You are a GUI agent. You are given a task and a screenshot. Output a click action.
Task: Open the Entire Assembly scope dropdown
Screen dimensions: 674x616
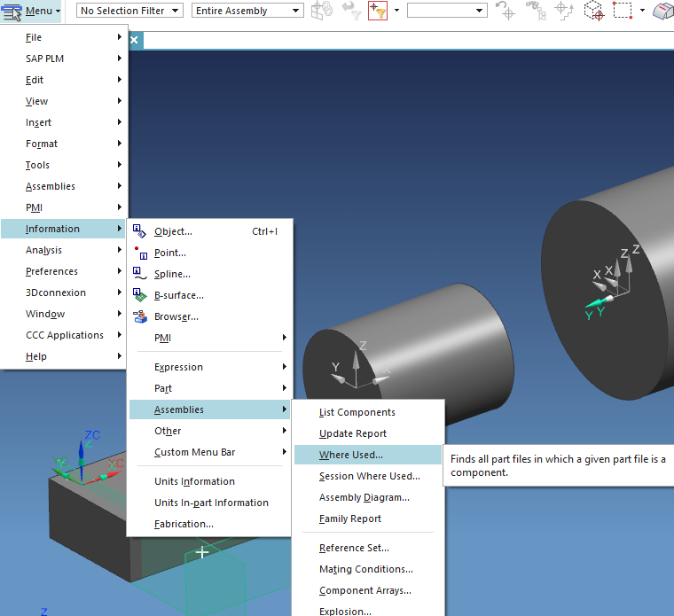[247, 11]
